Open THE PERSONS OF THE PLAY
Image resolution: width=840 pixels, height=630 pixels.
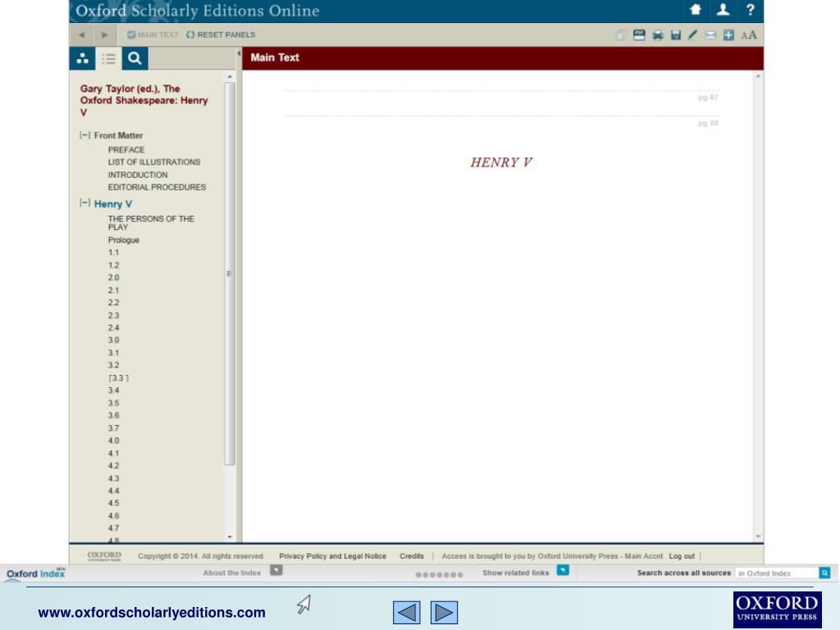click(151, 223)
